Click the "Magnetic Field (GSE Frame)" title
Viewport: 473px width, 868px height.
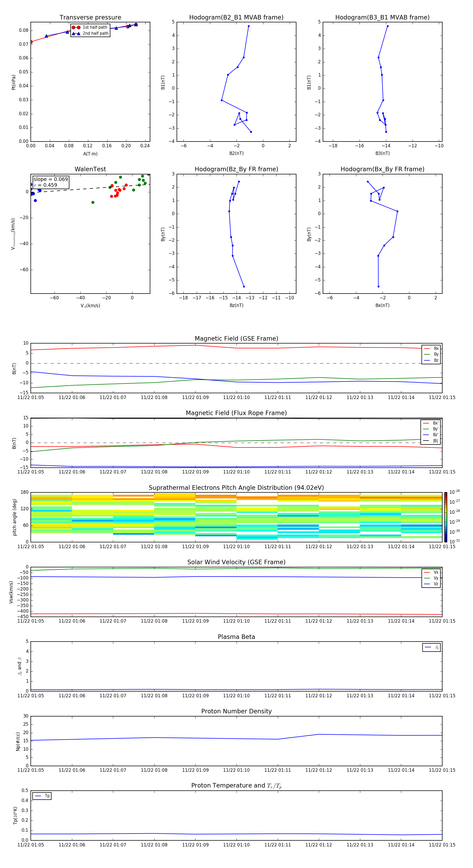236,339
